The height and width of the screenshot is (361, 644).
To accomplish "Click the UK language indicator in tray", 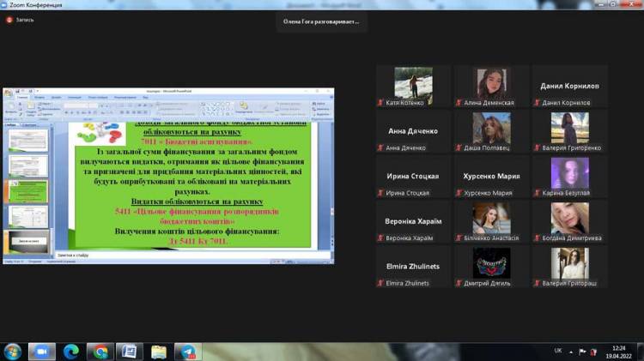I will [x=558, y=351].
